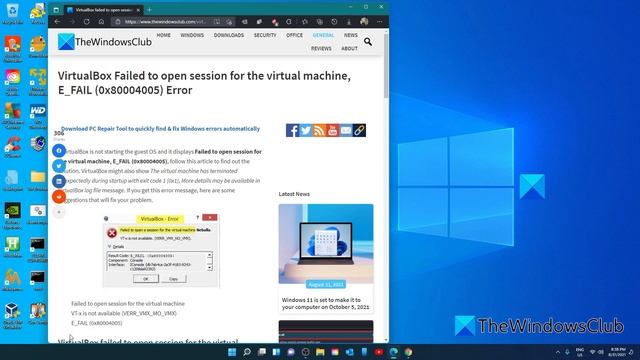
Task: Open the Edge profile avatar
Action: pyautogui.click(x=364, y=22)
